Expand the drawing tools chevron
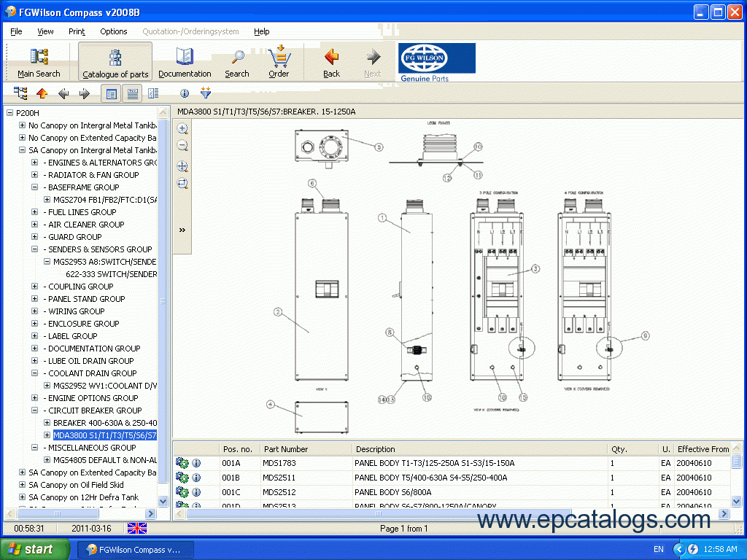 tap(182, 230)
